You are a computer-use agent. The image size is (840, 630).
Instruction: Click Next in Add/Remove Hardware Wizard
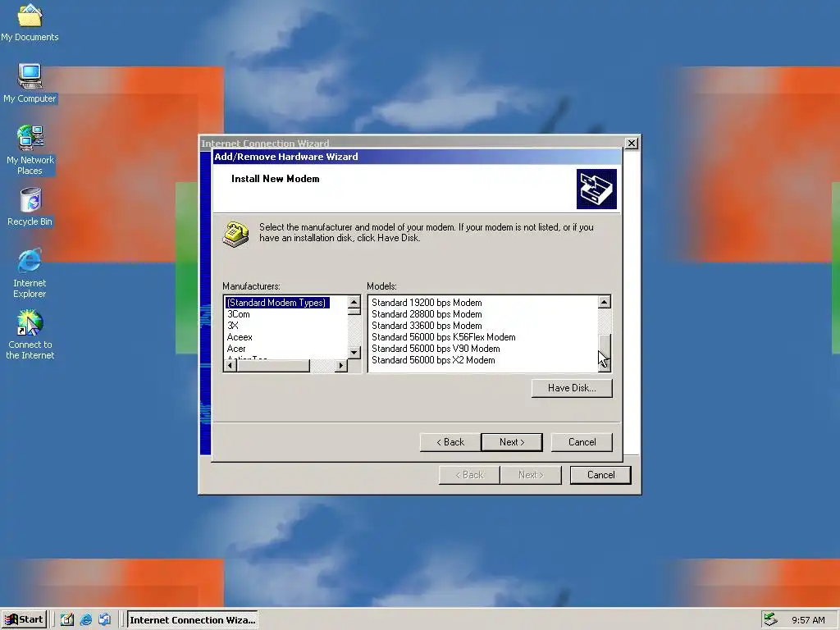click(512, 442)
